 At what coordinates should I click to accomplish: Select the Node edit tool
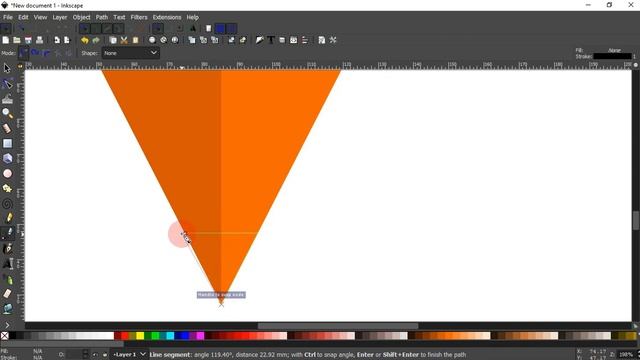click(x=7, y=84)
